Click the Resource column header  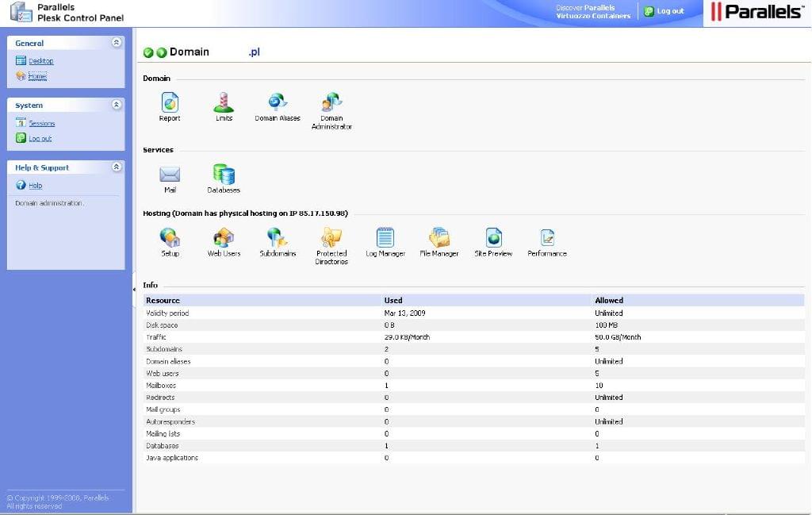[163, 301]
